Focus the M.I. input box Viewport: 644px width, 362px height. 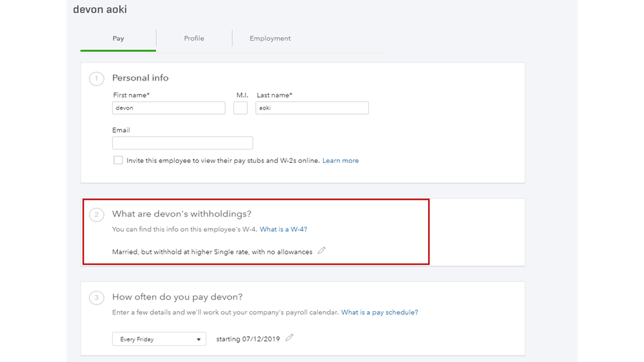click(x=240, y=108)
